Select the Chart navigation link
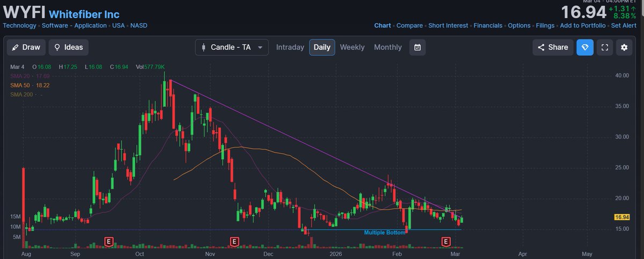The width and height of the screenshot is (644, 259). 383,25
